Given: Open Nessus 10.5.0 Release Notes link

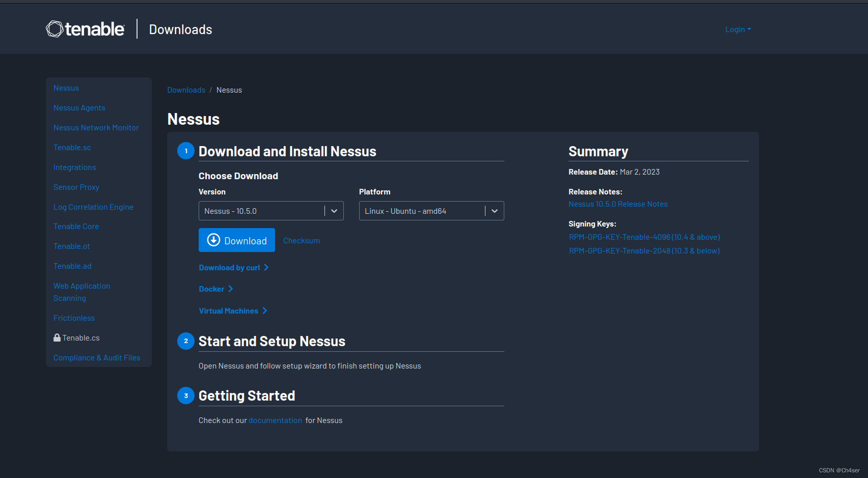Looking at the screenshot, I should click(618, 204).
